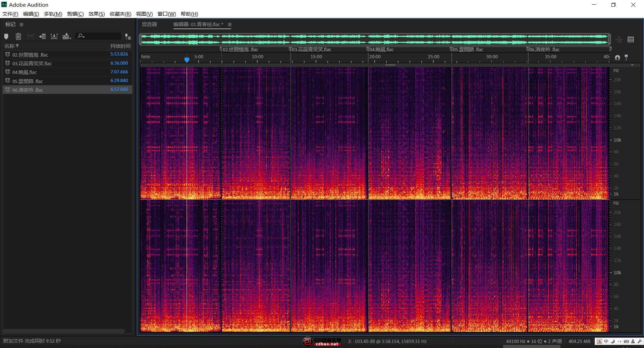This screenshot has width=644, height=348.
Task: Click file size status 404.25 MB
Action: [579, 341]
